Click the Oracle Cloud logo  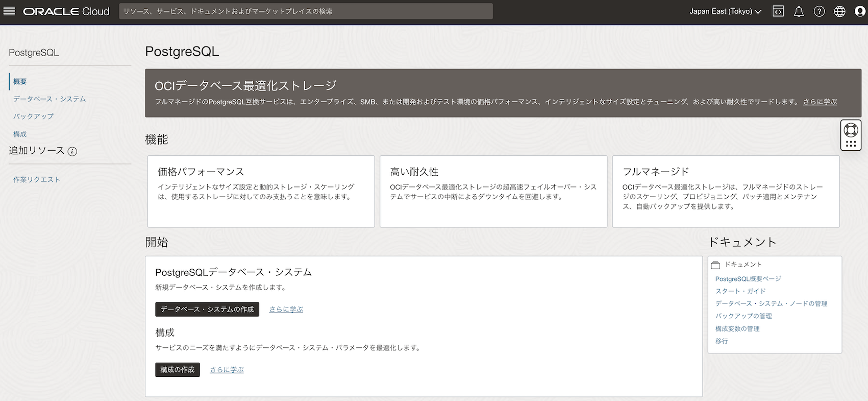click(x=66, y=11)
